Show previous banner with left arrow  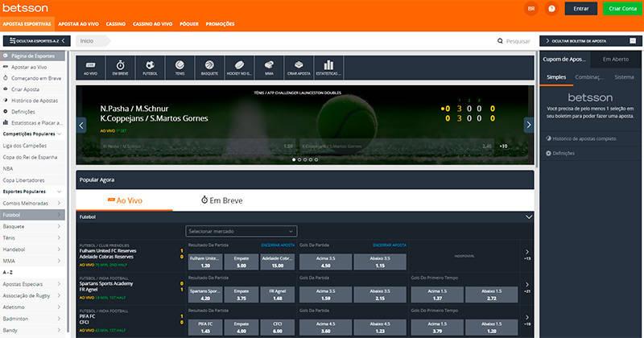(x=81, y=126)
